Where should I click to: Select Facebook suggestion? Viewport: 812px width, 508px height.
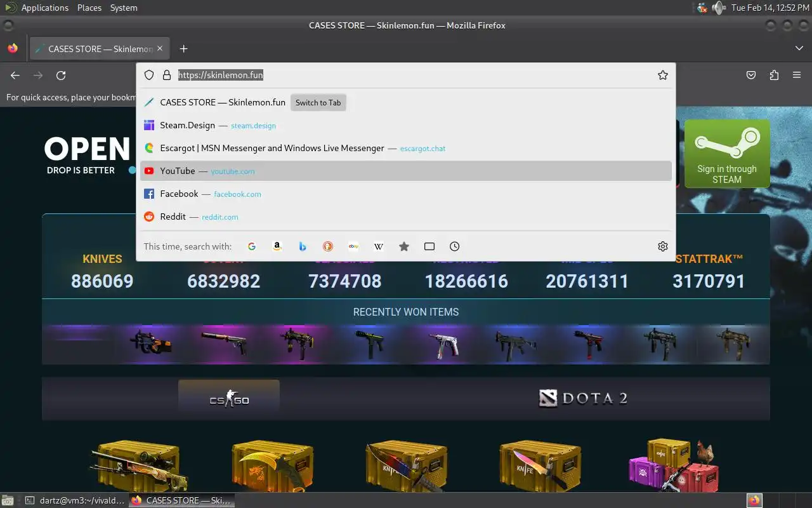click(x=406, y=194)
